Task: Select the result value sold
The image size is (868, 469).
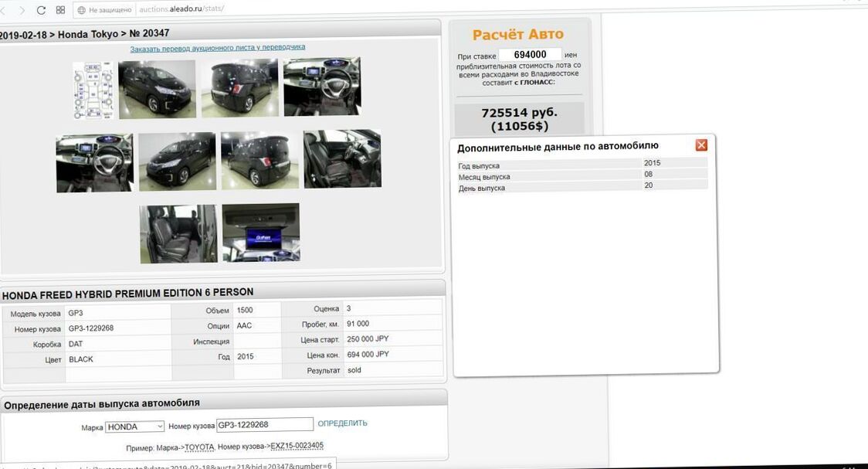Action: (354, 370)
